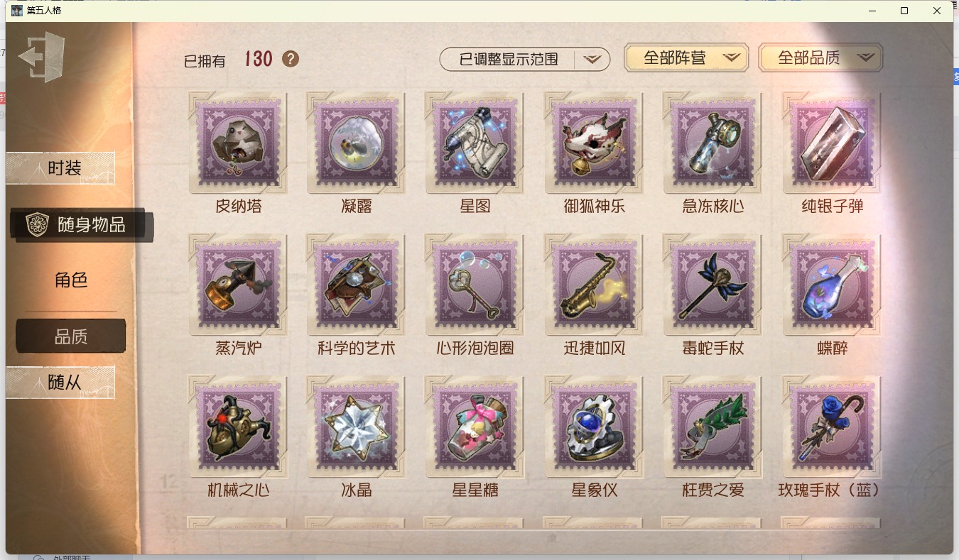Choose the 冰晶 ice crystal accessory
The image size is (959, 560).
coord(356,426)
